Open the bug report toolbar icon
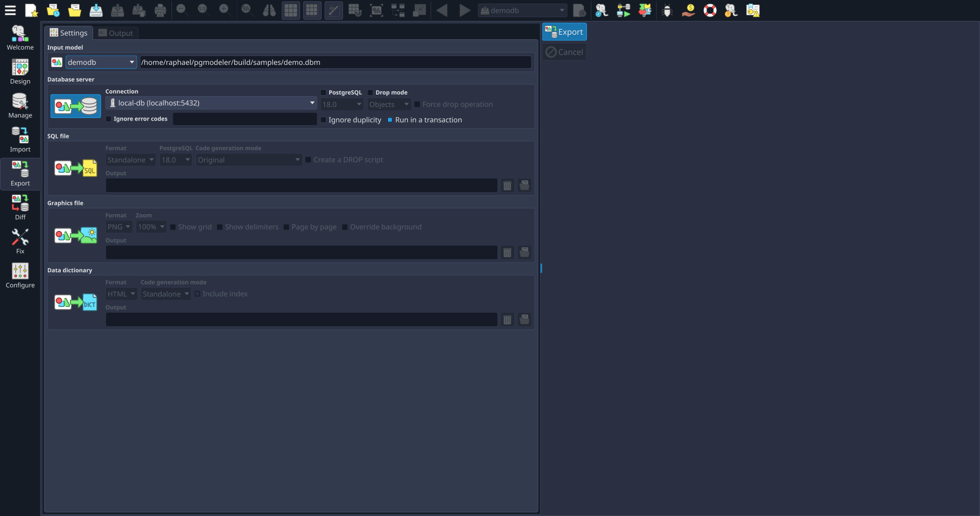 [x=667, y=10]
